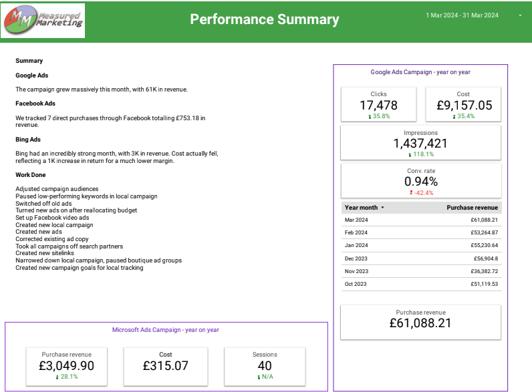
Task: Select the 1 Mar 2024 - 31 Mar 2024 date range
Action: coord(462,15)
